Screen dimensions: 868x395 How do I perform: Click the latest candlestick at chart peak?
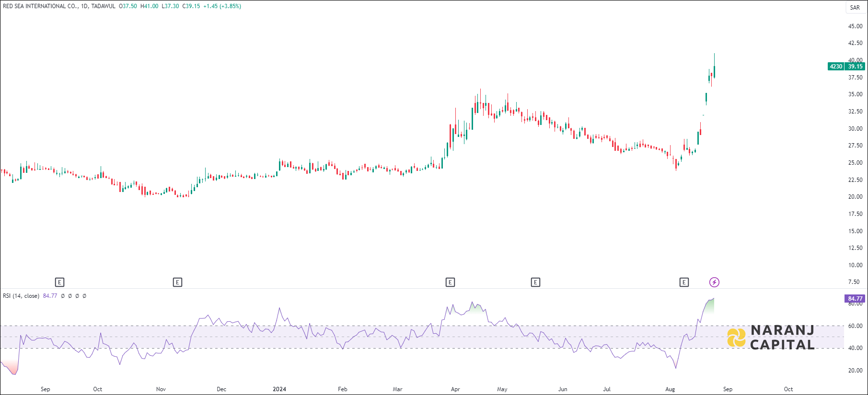714,66
